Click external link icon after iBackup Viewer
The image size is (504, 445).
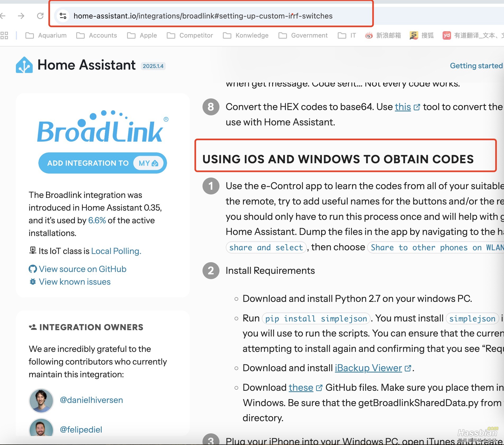click(408, 368)
